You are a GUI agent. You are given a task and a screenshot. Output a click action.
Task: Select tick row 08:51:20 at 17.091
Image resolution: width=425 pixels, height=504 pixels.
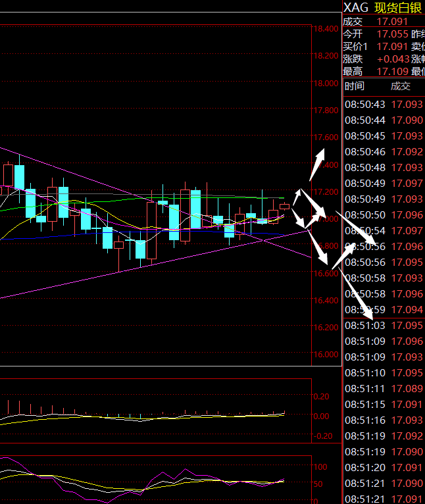(x=384, y=467)
